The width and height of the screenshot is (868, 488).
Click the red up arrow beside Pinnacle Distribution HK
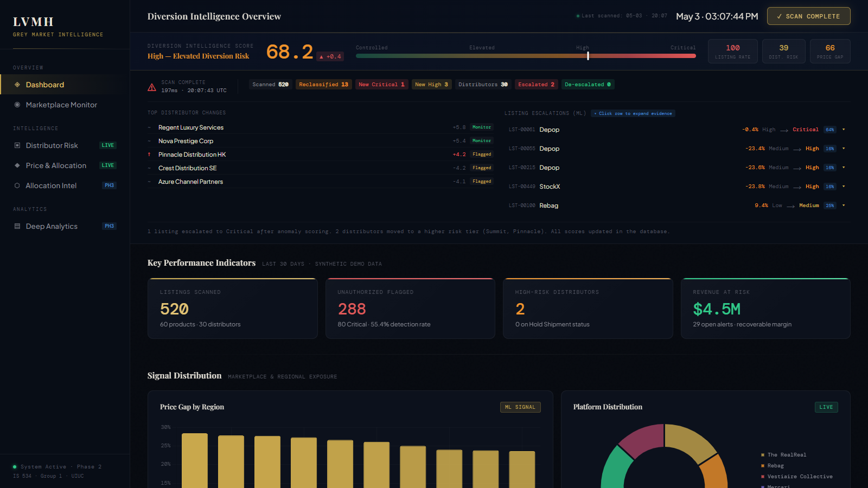pyautogui.click(x=149, y=155)
